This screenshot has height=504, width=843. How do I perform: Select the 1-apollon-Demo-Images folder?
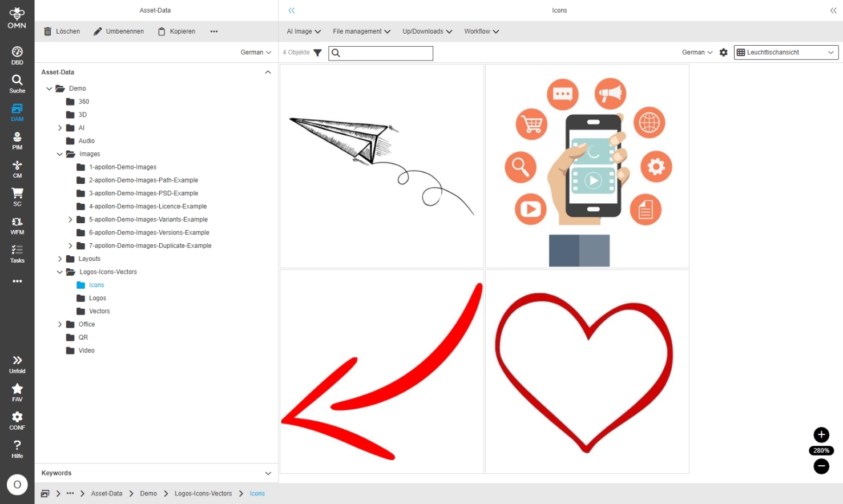click(x=116, y=167)
